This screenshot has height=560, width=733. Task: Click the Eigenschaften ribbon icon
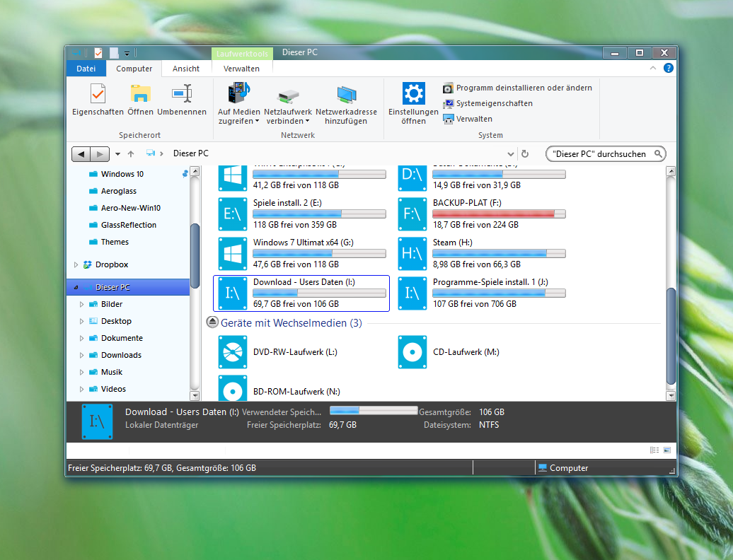[x=98, y=93]
